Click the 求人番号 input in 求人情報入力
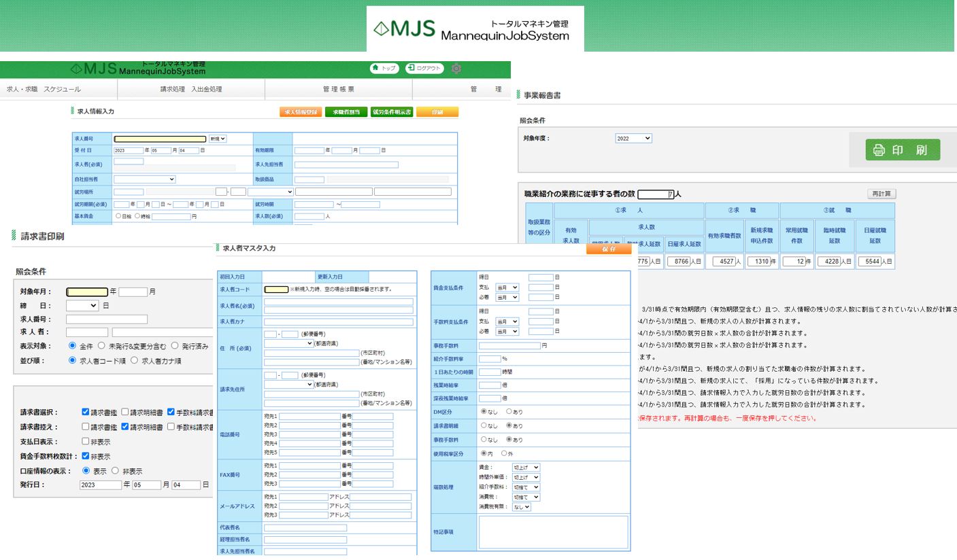This screenshot has width=957, height=560. (160, 139)
